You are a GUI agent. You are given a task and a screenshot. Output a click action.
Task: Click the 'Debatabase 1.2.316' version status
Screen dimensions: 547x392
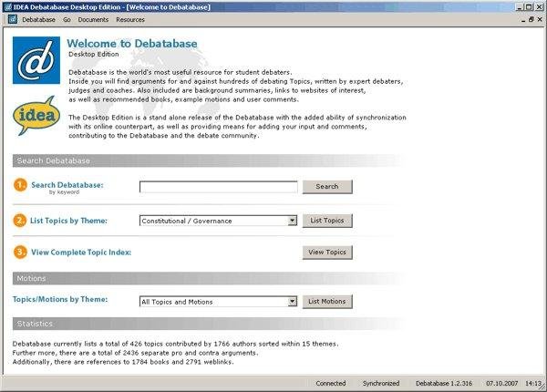(x=444, y=383)
